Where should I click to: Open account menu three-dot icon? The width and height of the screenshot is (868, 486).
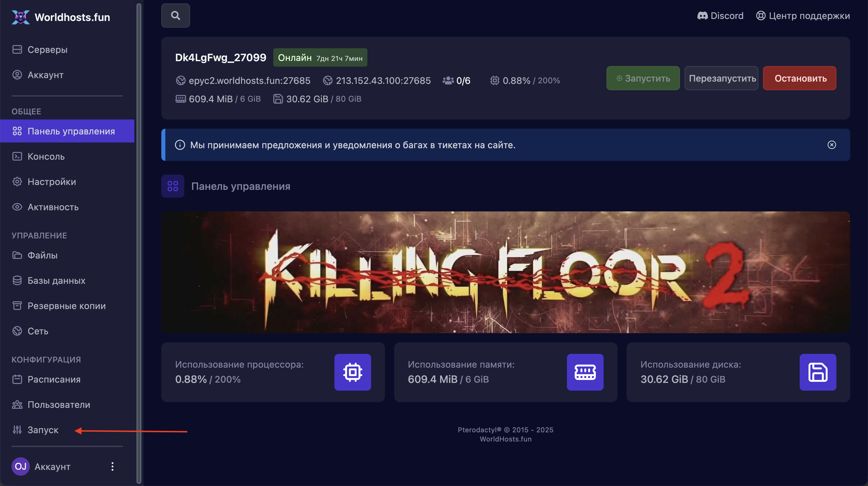(112, 466)
